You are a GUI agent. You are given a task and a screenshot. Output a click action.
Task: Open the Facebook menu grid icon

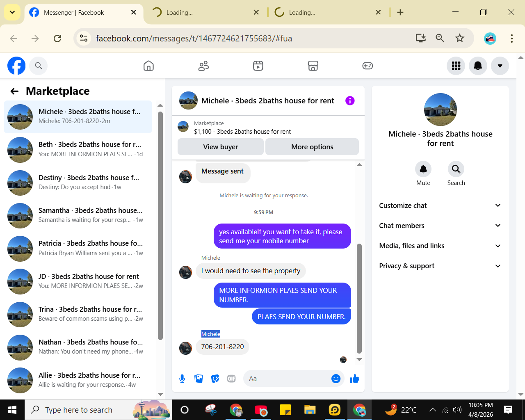(456, 66)
